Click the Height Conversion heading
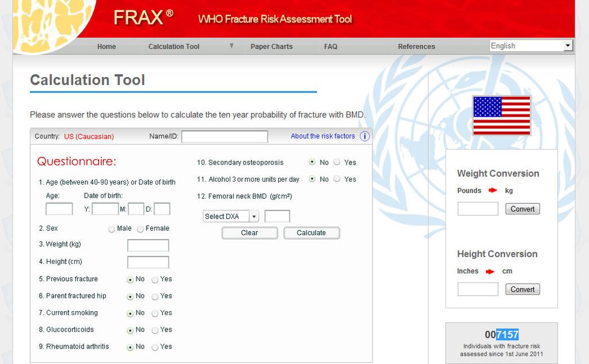This screenshot has width=589, height=364. tap(497, 254)
